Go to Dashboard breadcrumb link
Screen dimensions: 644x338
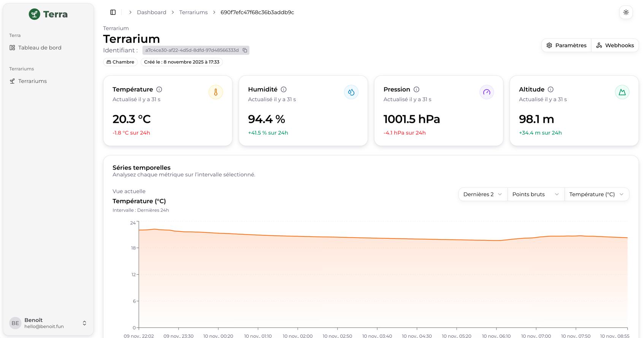tap(151, 12)
